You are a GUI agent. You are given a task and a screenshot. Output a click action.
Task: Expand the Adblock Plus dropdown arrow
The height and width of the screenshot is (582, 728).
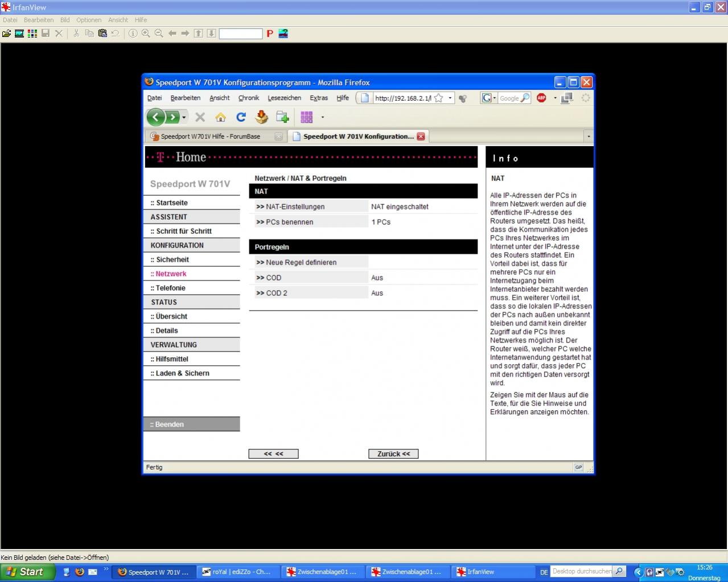[555, 98]
